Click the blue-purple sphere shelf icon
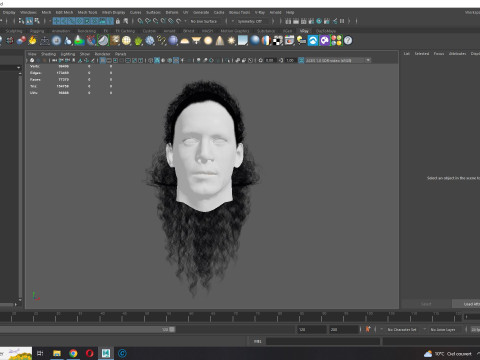The image size is (480, 360). 173,41
